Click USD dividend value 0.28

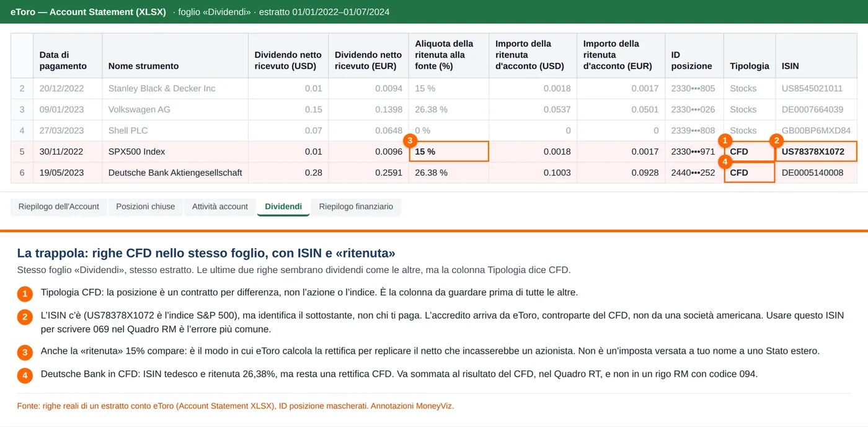(x=288, y=173)
